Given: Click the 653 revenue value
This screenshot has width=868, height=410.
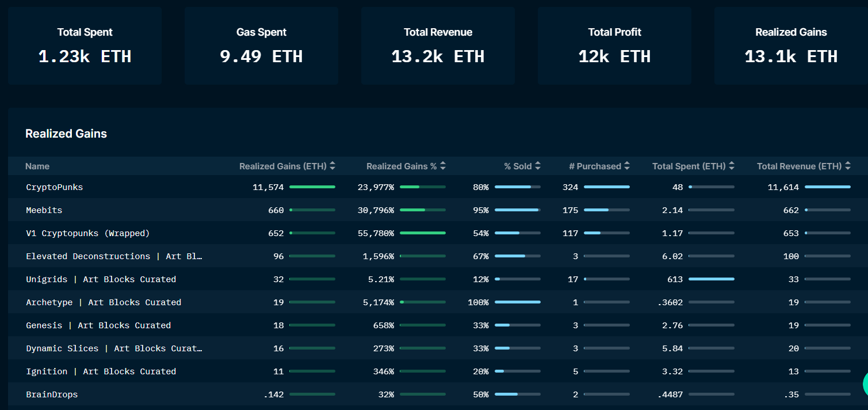Looking at the screenshot, I should [791, 233].
